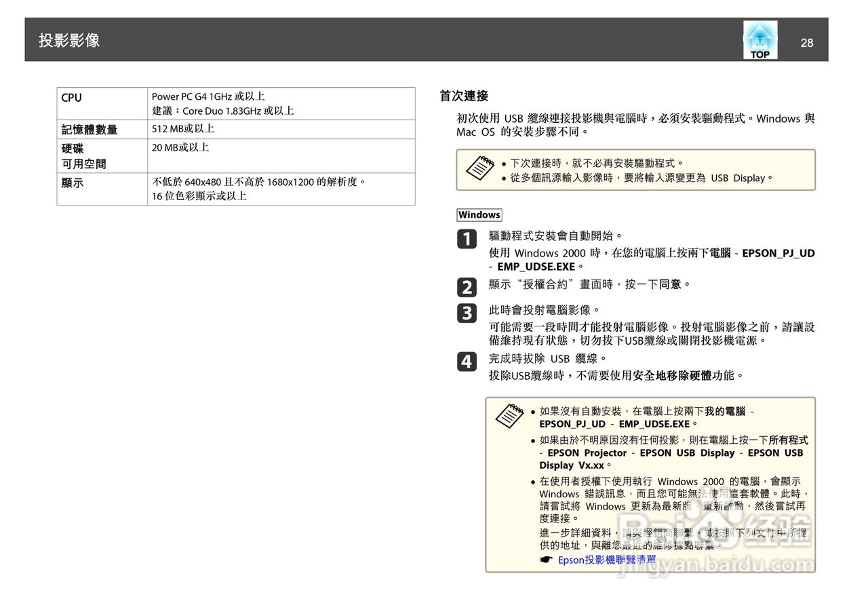Click the CPU table cell

[x=102, y=104]
